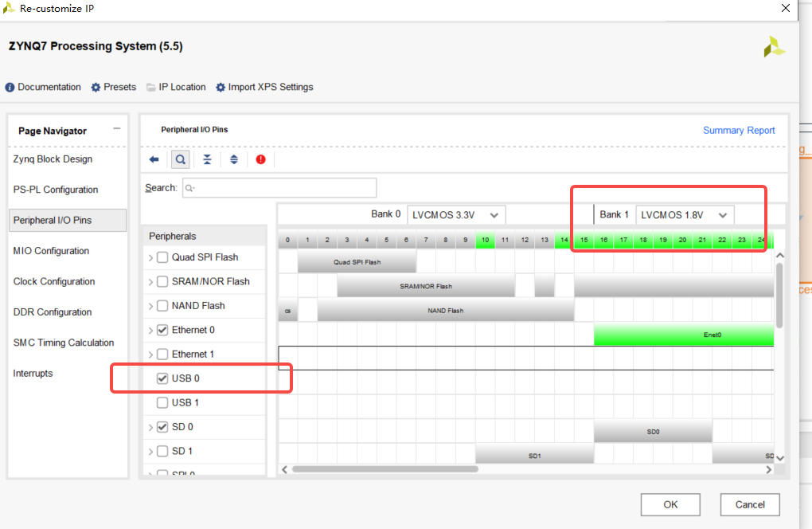
Task: Click the Xilinx logo icon
Action: pyautogui.click(x=775, y=47)
